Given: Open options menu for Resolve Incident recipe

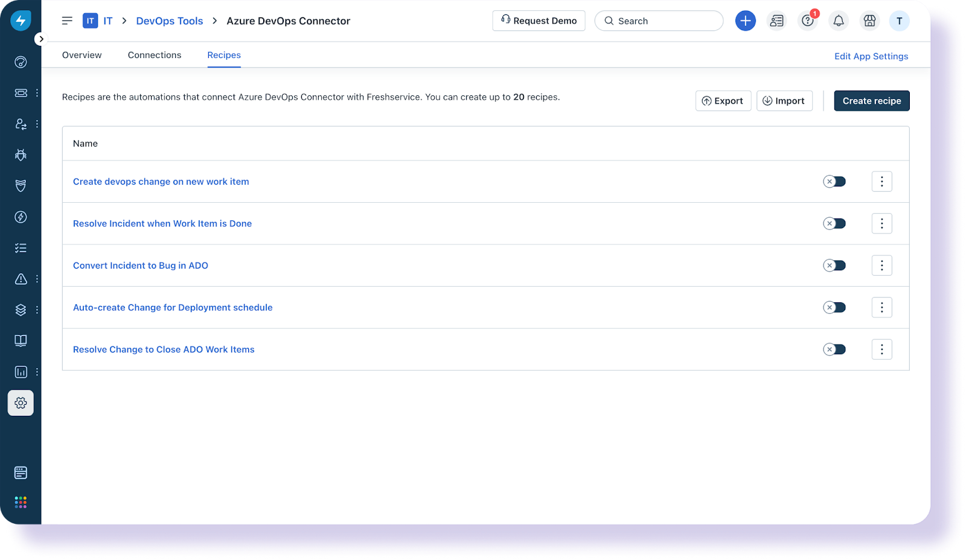Looking at the screenshot, I should click(x=881, y=223).
